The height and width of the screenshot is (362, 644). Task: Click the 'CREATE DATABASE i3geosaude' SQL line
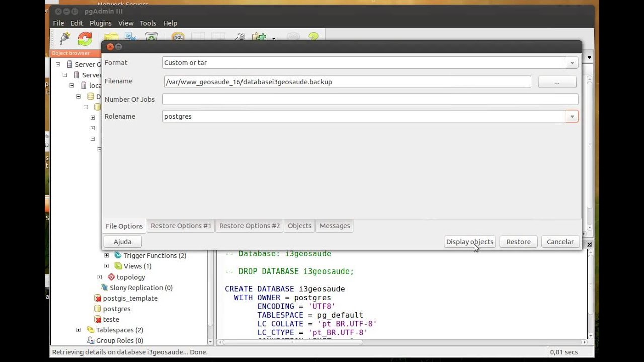(x=285, y=289)
